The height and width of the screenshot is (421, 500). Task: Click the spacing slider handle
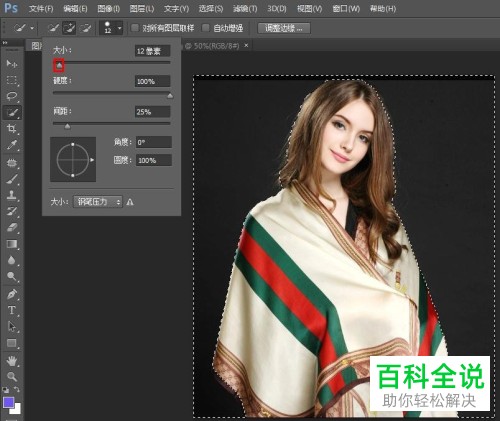coord(67,126)
